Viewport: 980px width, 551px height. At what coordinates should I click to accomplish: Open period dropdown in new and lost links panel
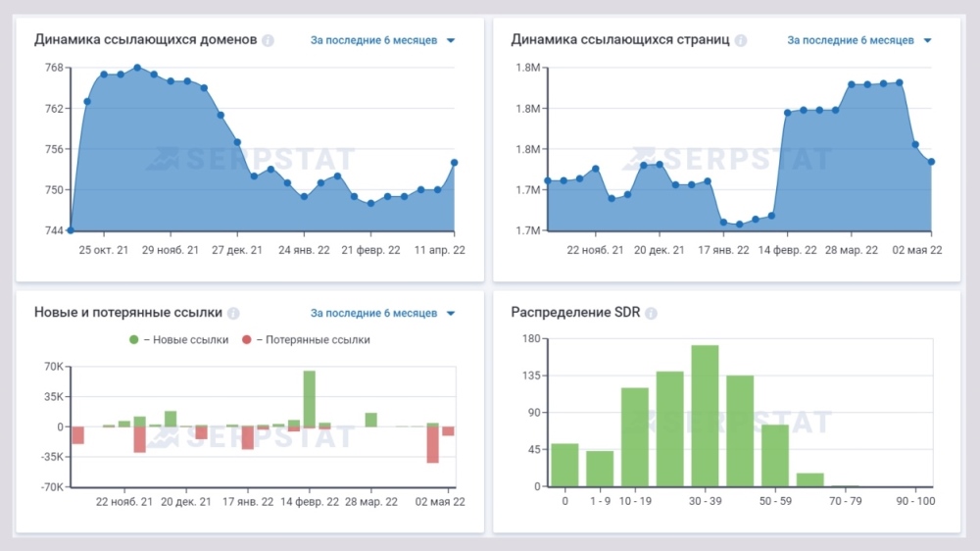pyautogui.click(x=382, y=314)
